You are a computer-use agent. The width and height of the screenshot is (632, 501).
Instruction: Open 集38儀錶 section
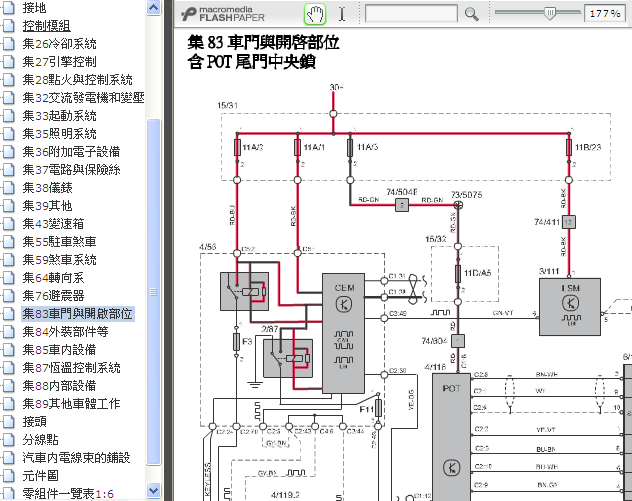click(47, 188)
